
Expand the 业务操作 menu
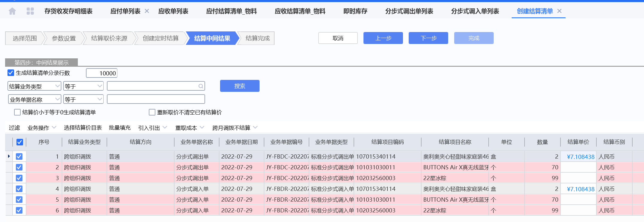coord(42,128)
